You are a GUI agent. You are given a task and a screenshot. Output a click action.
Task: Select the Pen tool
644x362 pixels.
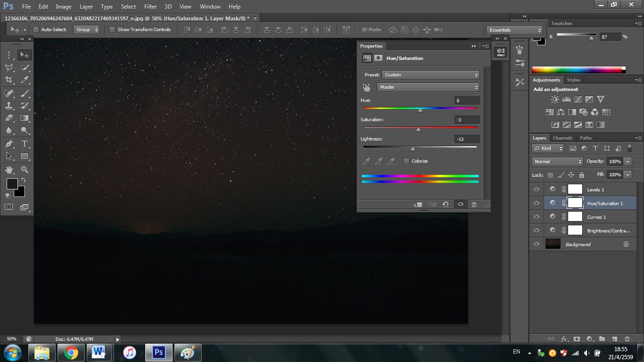(9, 144)
